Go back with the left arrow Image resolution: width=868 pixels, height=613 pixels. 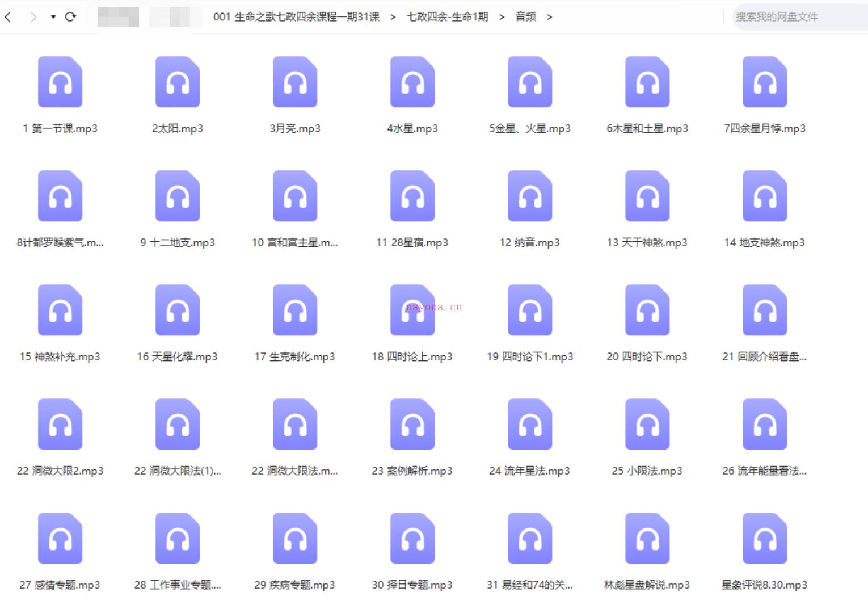click(8, 17)
